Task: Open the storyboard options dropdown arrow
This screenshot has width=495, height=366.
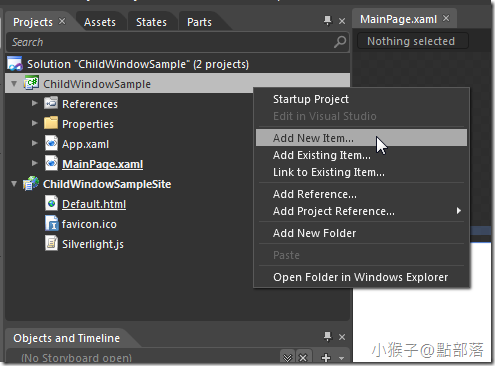Action: [341, 359]
